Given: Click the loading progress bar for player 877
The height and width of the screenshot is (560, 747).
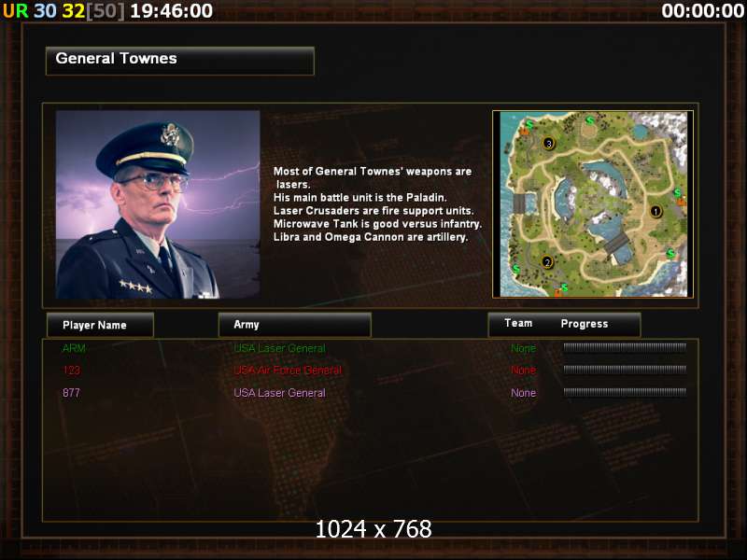Looking at the screenshot, I should (x=625, y=392).
